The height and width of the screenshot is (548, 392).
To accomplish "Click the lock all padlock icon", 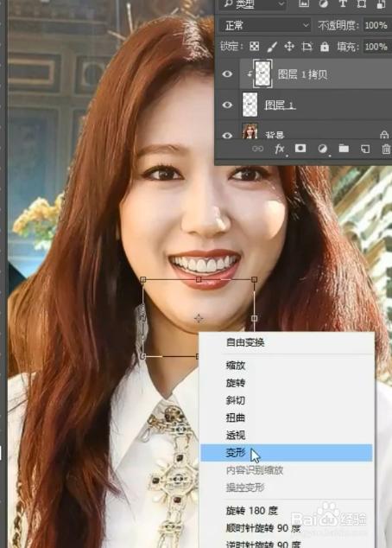I will (325, 47).
